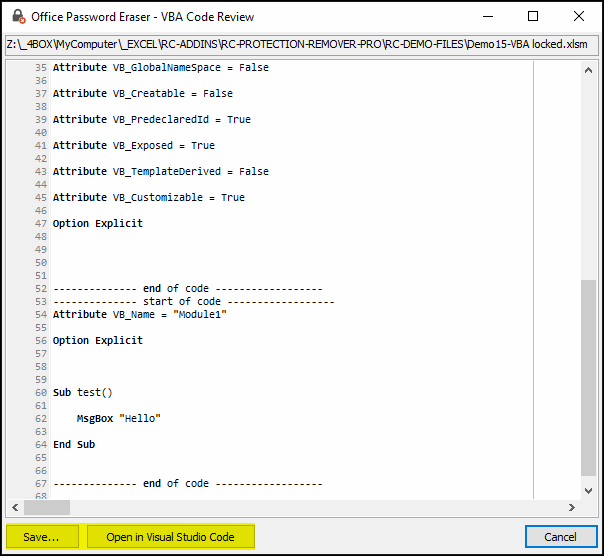Click the vertical scrollbar down arrow
This screenshot has height=556, width=604.
(588, 490)
